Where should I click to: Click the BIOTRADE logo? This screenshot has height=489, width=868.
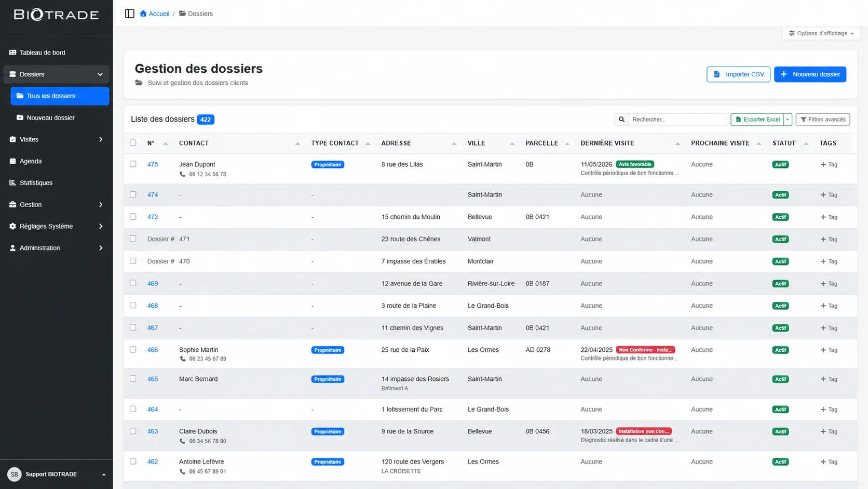pos(56,15)
